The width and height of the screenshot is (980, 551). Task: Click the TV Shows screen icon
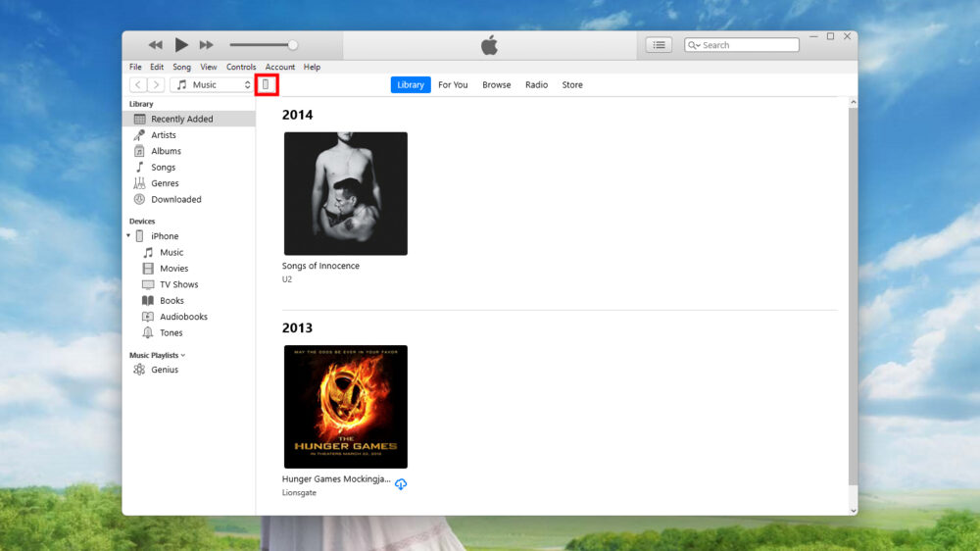click(148, 284)
